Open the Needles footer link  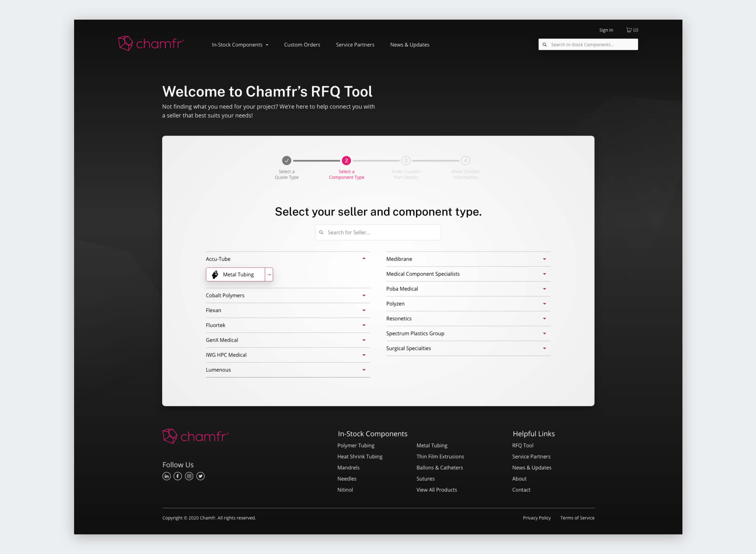[x=346, y=478]
